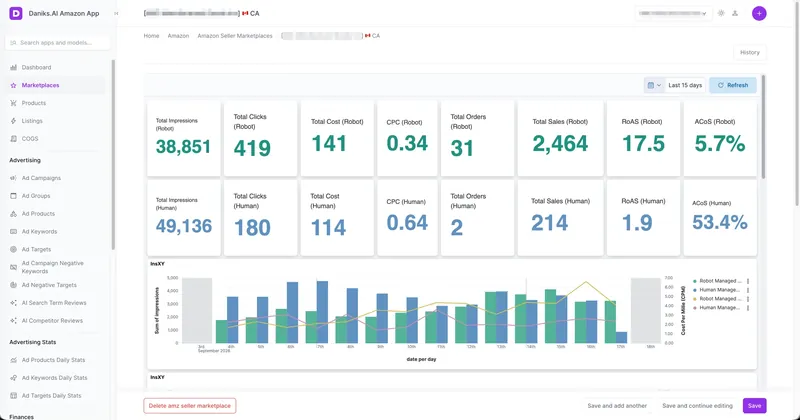Click the ACoS (Robot) 5.7% card
The image size is (800, 420).
pos(720,138)
